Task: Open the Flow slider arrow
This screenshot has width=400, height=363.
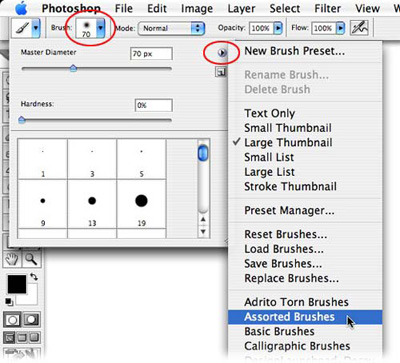Action: coord(340,28)
